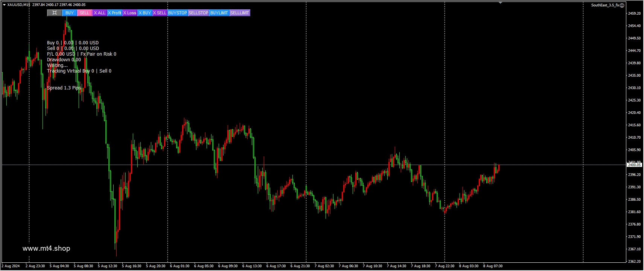Click the '8 Aug 07:30' time axis label

pyautogui.click(x=493, y=266)
